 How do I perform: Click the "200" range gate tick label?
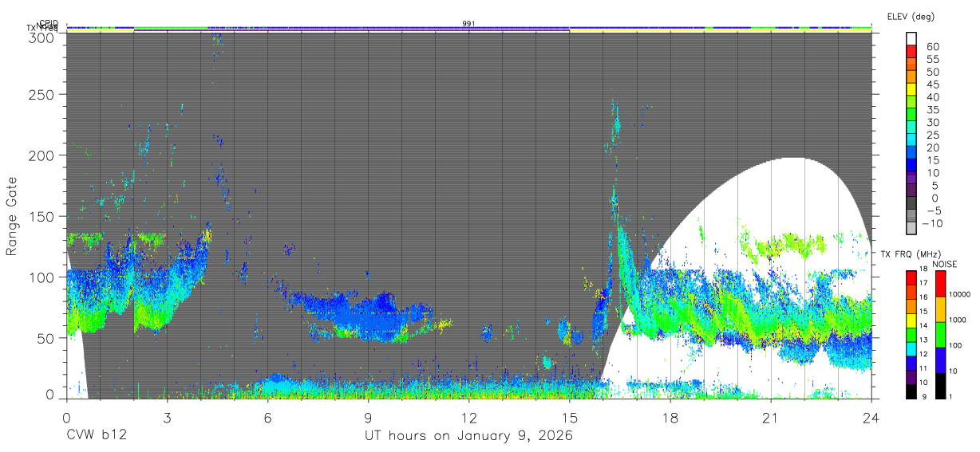(43, 155)
